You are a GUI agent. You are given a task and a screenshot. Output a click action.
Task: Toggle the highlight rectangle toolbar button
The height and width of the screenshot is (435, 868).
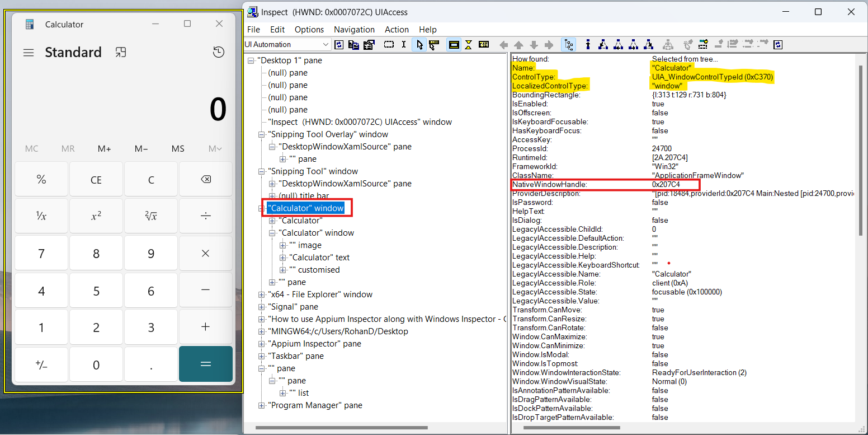point(454,45)
